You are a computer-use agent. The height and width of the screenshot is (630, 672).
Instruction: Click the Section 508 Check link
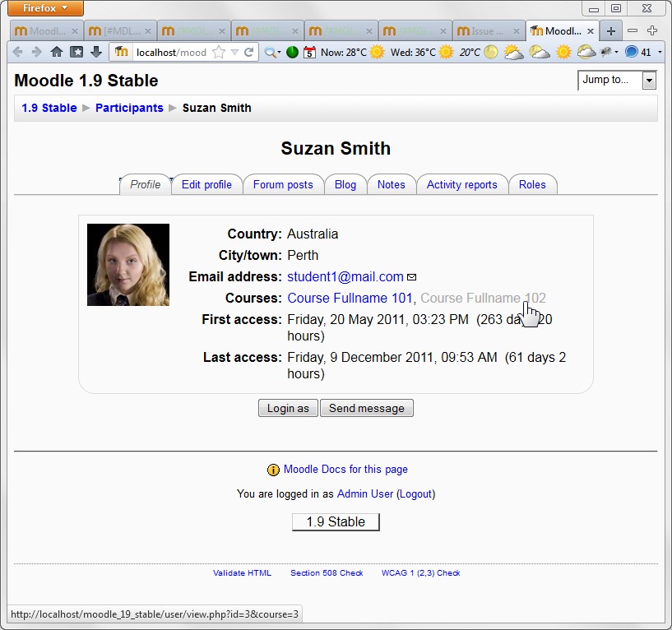tap(327, 573)
